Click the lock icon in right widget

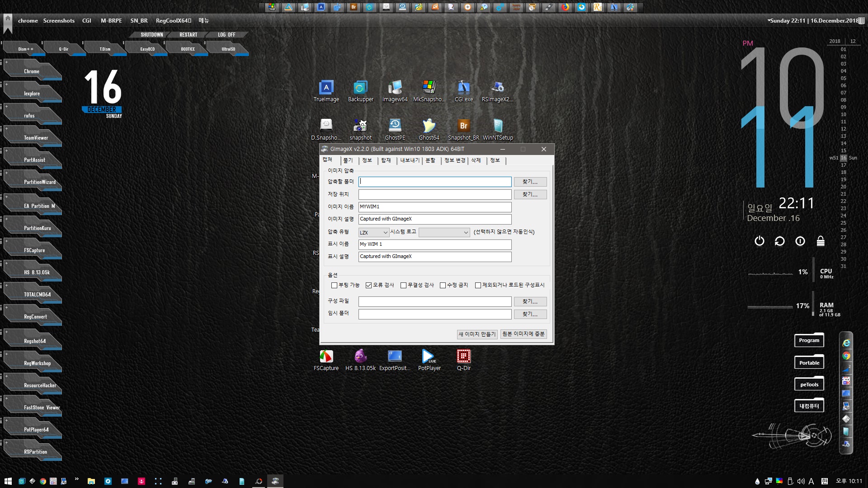(x=821, y=241)
